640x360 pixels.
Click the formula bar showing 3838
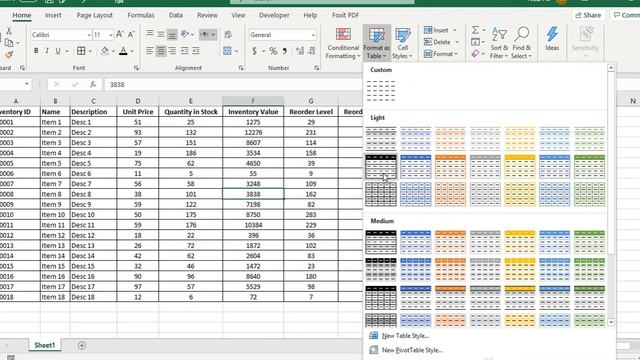[x=233, y=84]
